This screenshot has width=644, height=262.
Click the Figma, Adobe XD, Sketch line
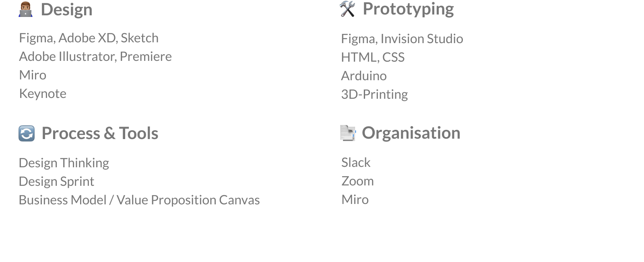pos(89,38)
